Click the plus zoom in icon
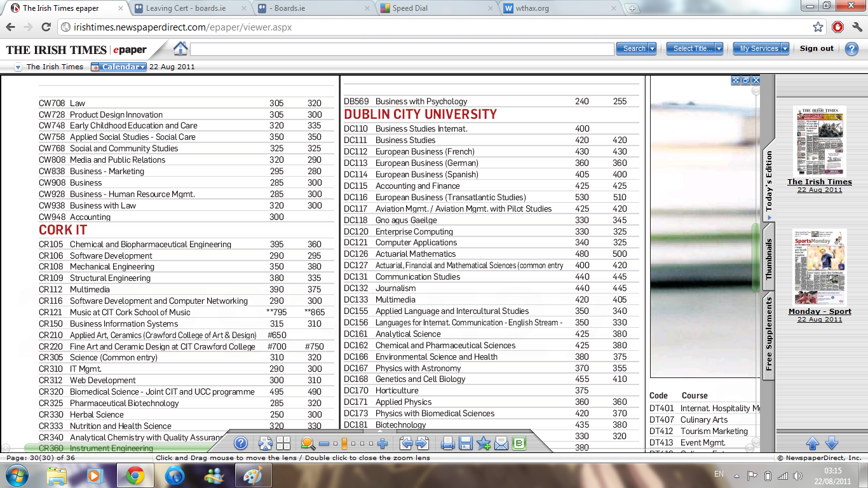 point(383,444)
